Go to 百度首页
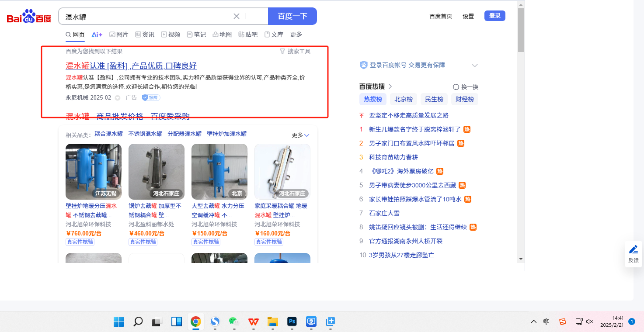644x332 pixels. click(441, 16)
